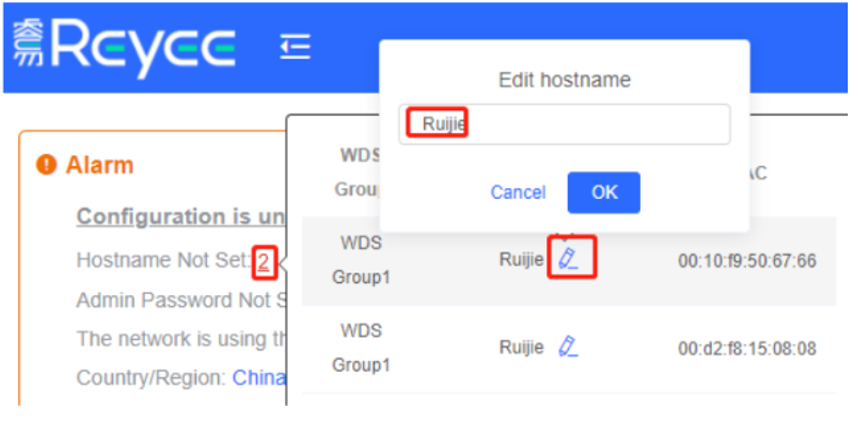The width and height of the screenshot is (858, 425).
Task: Collapse the sidebar with the menu icon
Action: (x=295, y=47)
